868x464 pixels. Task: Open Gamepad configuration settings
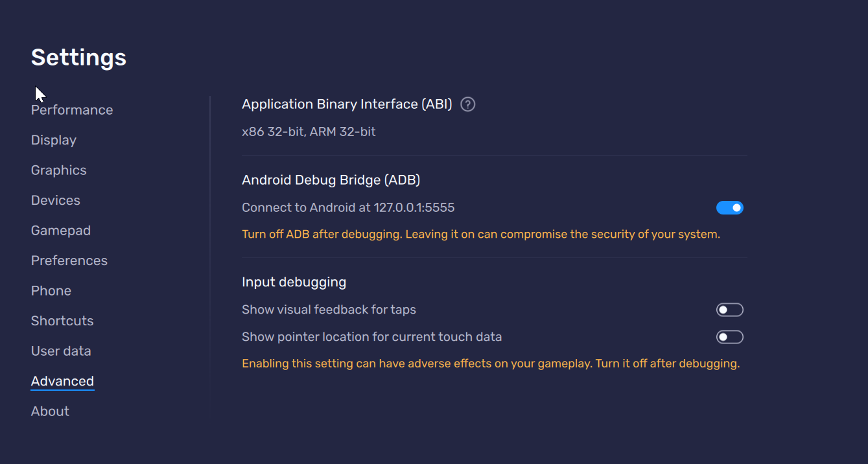pyautogui.click(x=60, y=230)
